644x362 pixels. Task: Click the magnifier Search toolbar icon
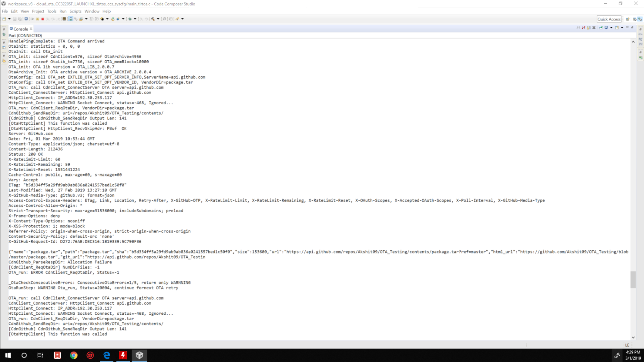[164, 19]
